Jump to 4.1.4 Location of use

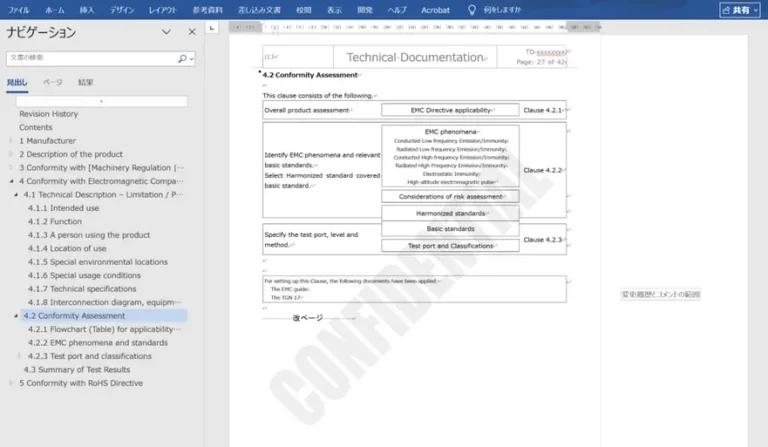67,248
